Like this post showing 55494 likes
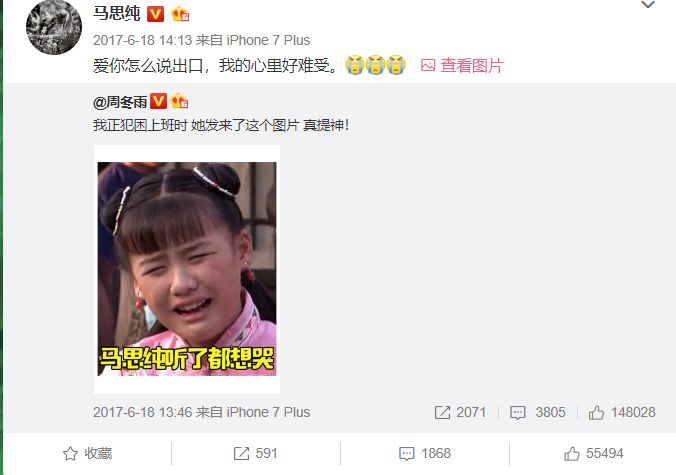 pos(594,453)
